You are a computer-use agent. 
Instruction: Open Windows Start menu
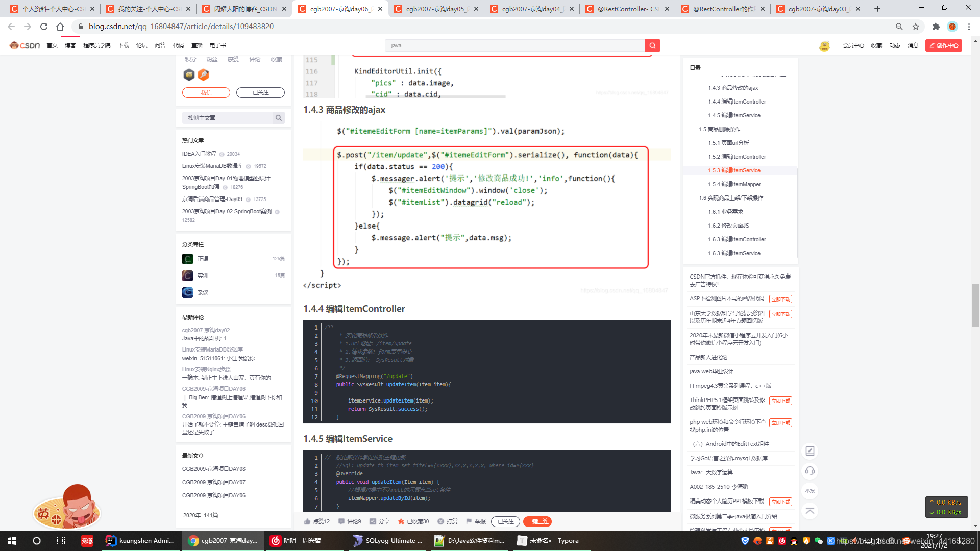pos(12,540)
